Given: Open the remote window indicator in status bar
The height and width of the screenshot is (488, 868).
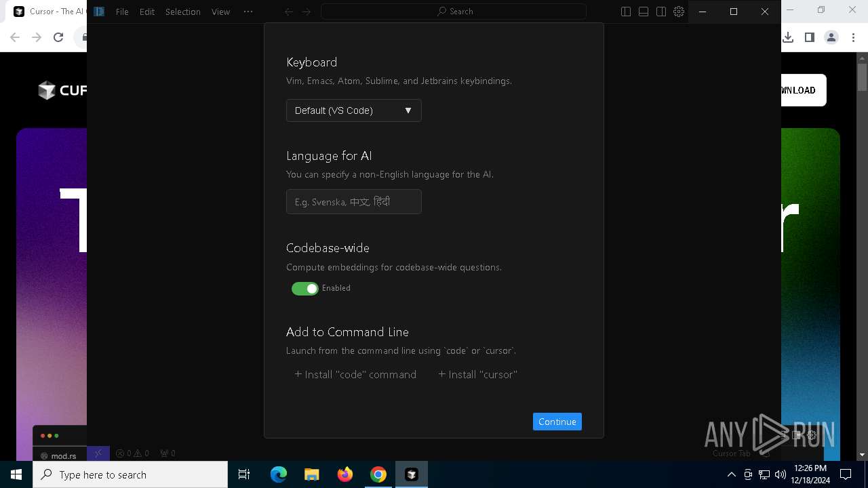Looking at the screenshot, I should [98, 453].
